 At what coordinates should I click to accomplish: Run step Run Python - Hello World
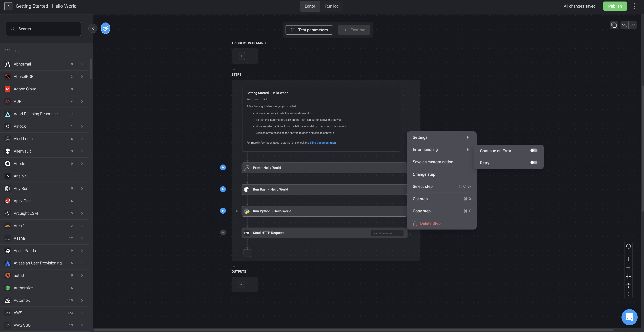[x=223, y=211]
